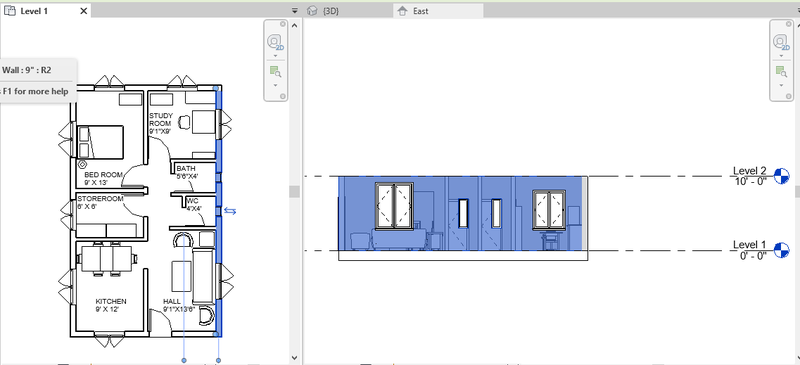Open the view tabs list dropdown arrow
The width and height of the screenshot is (800, 365).
[x=294, y=11]
